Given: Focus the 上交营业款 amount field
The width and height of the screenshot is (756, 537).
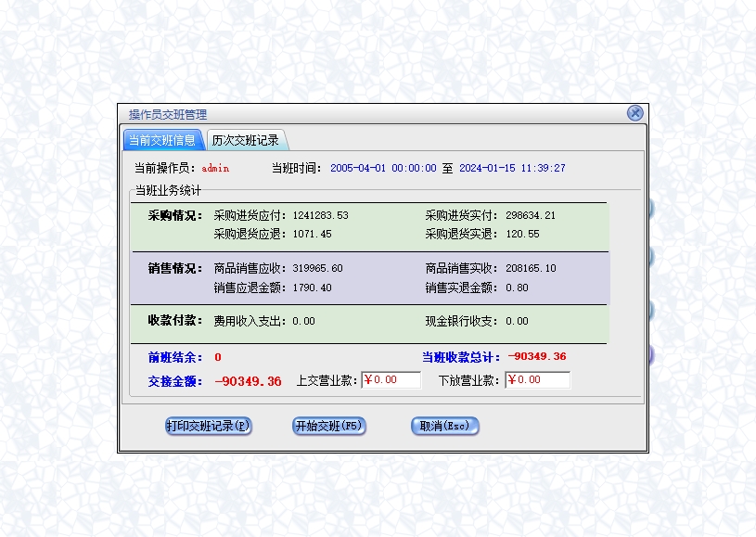Looking at the screenshot, I should [391, 380].
